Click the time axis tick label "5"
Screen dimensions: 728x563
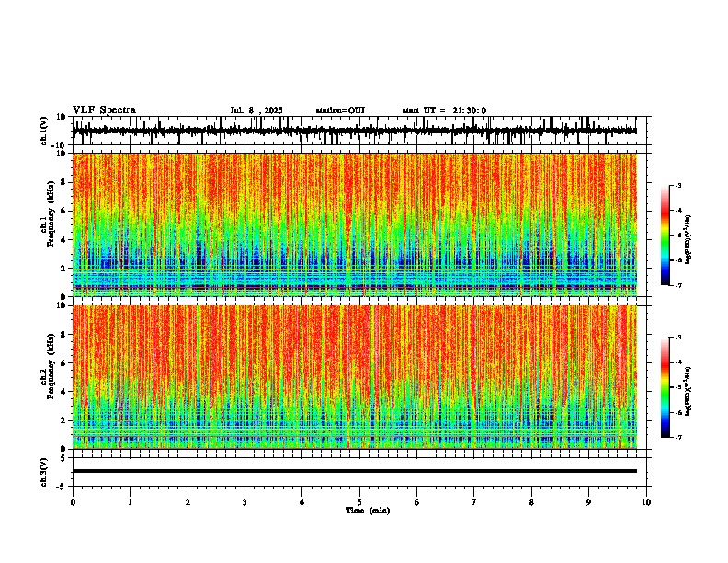pos(359,502)
